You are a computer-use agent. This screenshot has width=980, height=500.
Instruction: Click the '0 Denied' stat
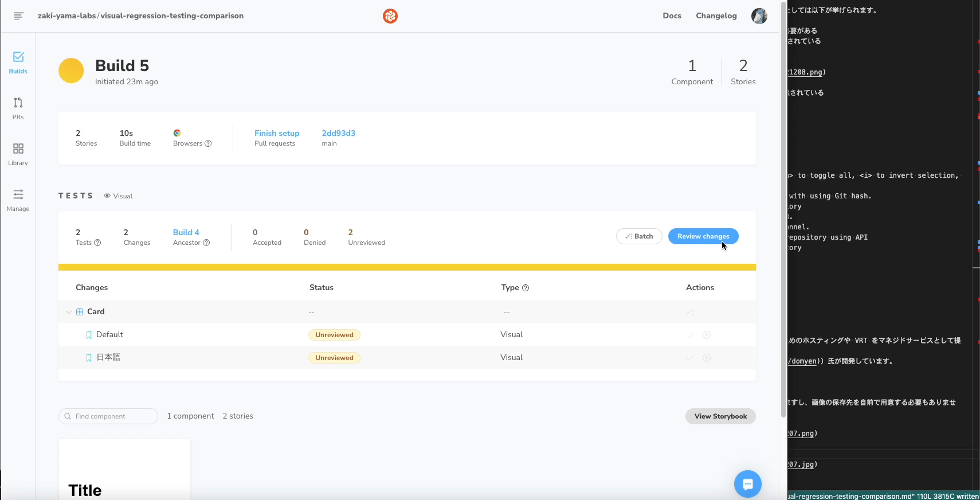point(315,237)
